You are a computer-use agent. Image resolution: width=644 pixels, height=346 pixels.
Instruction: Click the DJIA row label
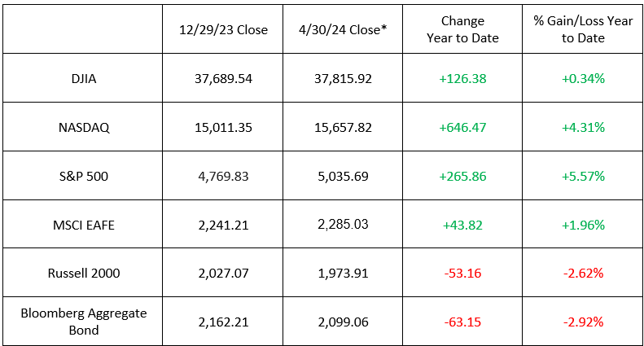[x=83, y=78]
